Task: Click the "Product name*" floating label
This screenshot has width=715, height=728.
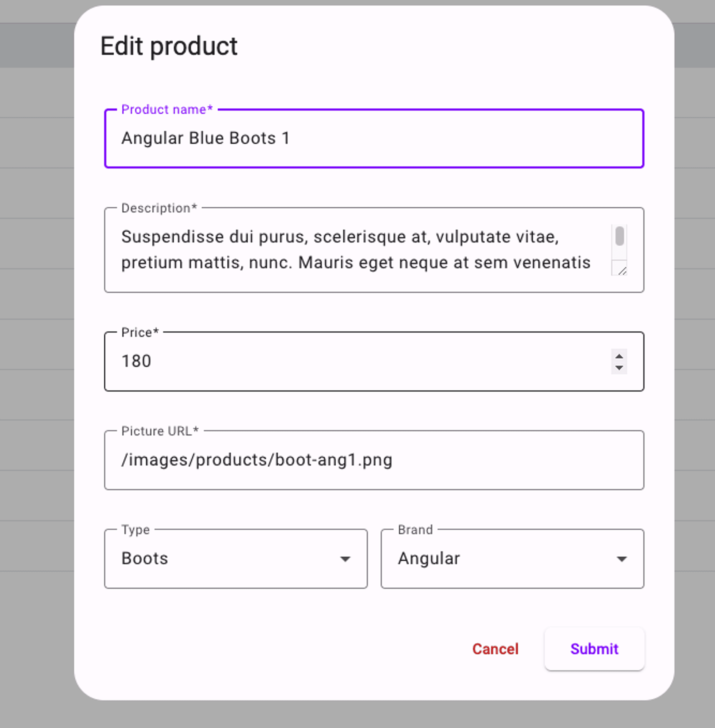Action: pyautogui.click(x=167, y=109)
